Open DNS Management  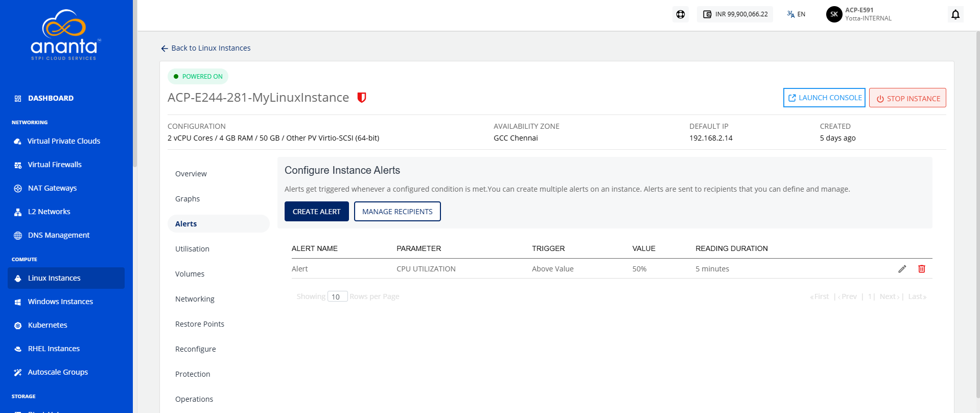coord(59,235)
